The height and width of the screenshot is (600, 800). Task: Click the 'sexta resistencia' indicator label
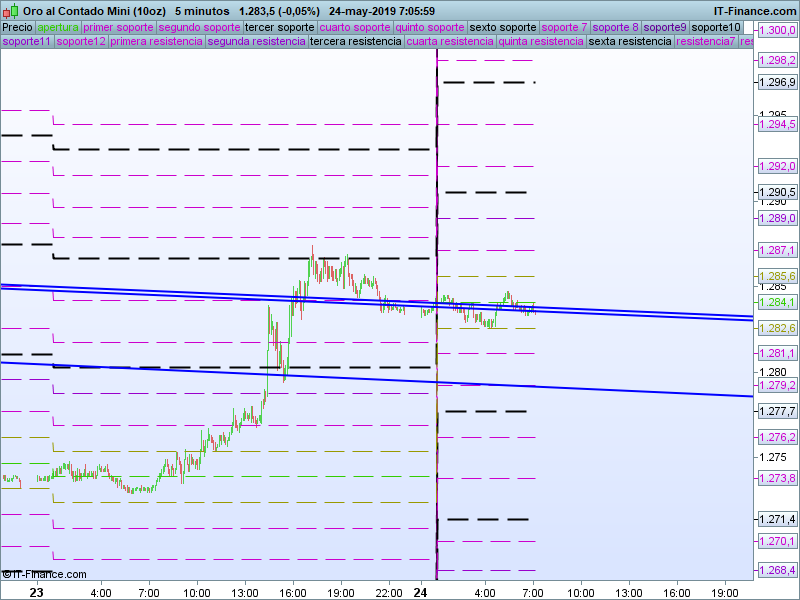pyautogui.click(x=630, y=42)
